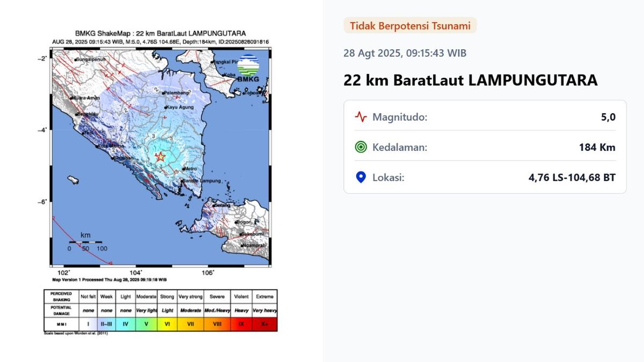Select the Magnitudo seismograph icon
Viewport: 644px width, 362px height.
[x=360, y=116]
